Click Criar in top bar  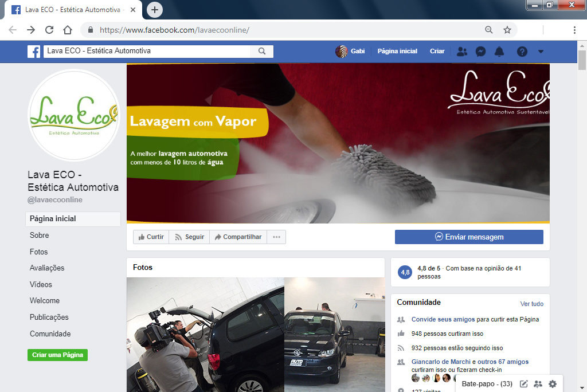coord(437,52)
